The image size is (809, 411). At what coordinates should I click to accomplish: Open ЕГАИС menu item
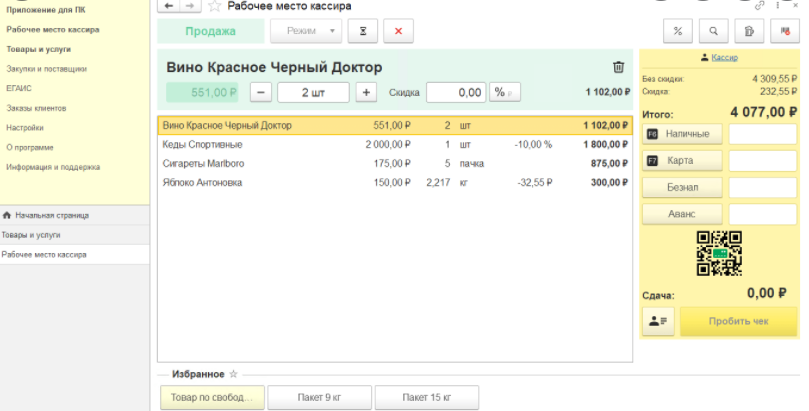(x=19, y=88)
